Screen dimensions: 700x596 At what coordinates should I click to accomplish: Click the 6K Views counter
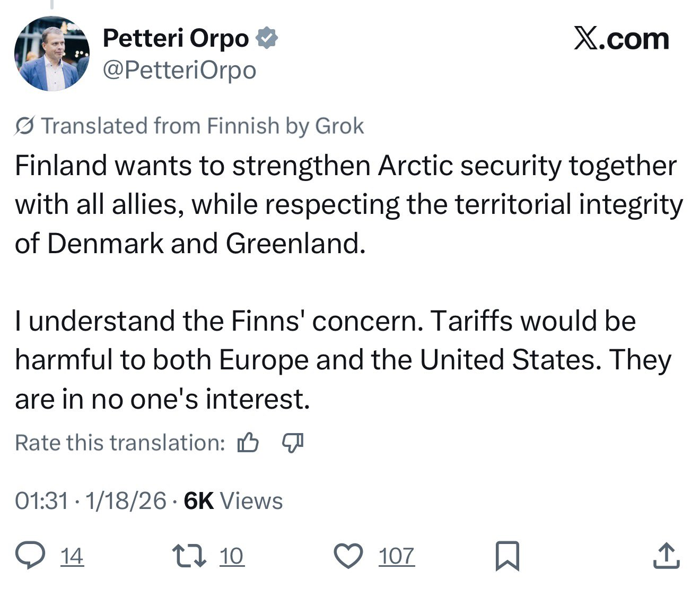coord(233,501)
